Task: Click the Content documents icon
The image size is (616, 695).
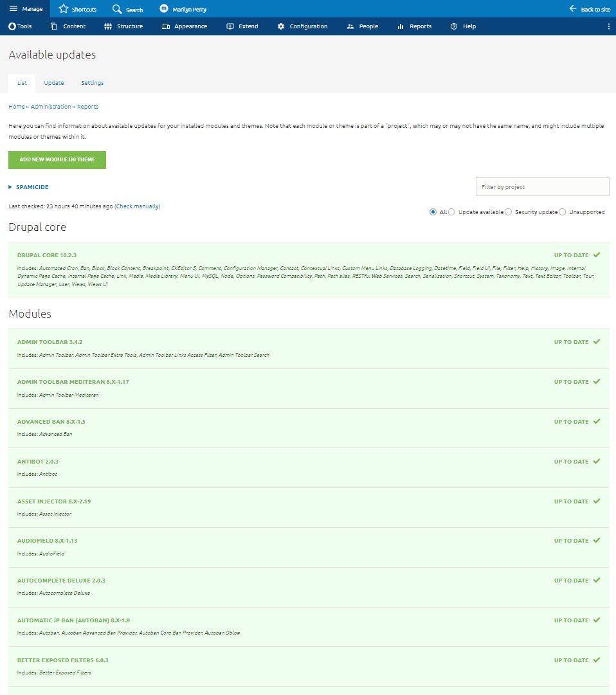Action: [53, 26]
